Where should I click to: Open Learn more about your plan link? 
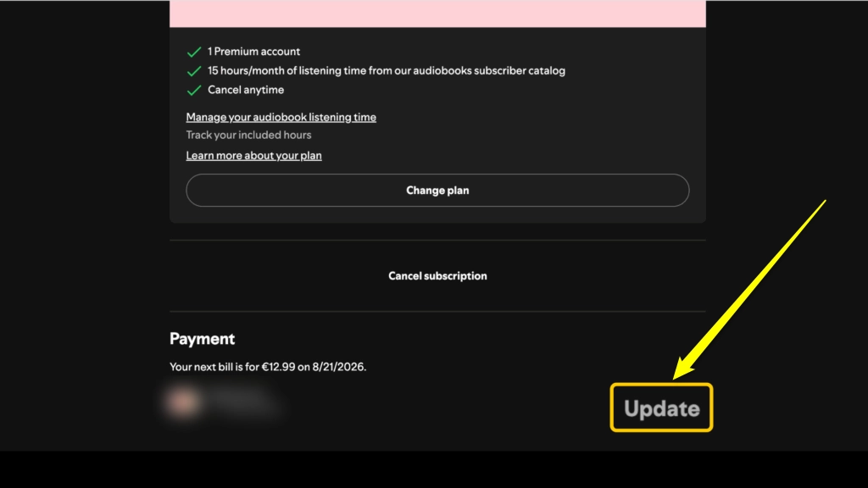(x=253, y=156)
